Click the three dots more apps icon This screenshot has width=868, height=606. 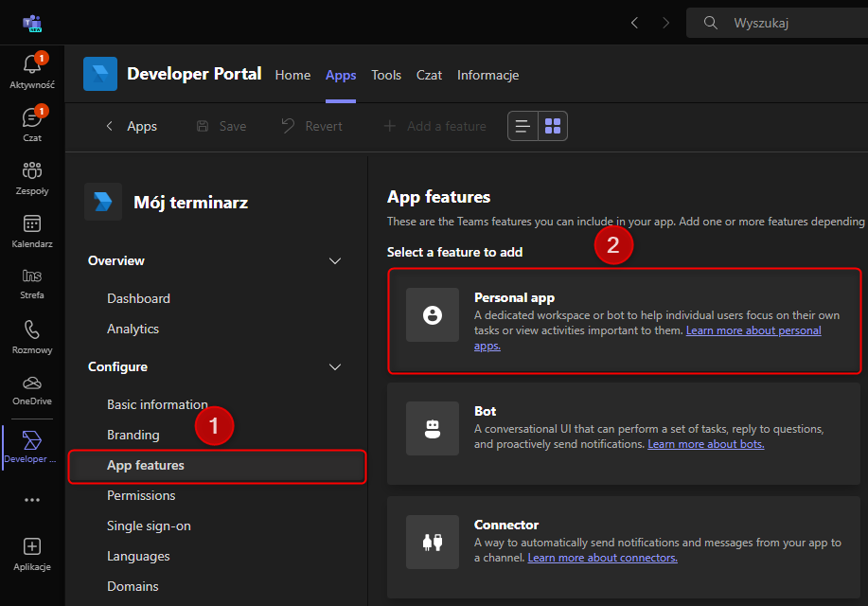(x=32, y=500)
